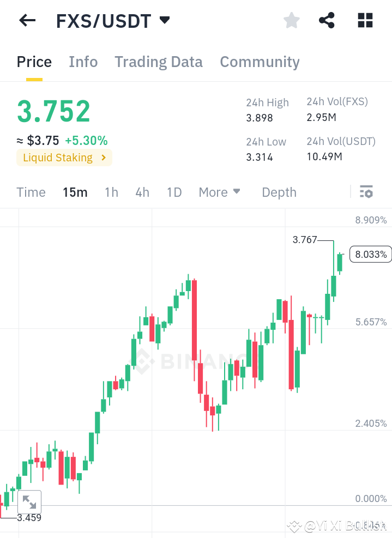Viewport: 392px width, 538px height.
Task: Switch chart to the 1h timeframe
Action: (111, 192)
